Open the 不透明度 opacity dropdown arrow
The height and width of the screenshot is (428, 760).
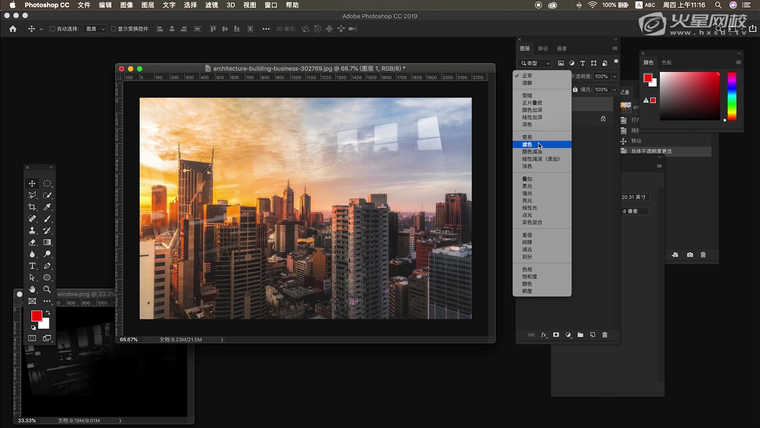coord(613,76)
